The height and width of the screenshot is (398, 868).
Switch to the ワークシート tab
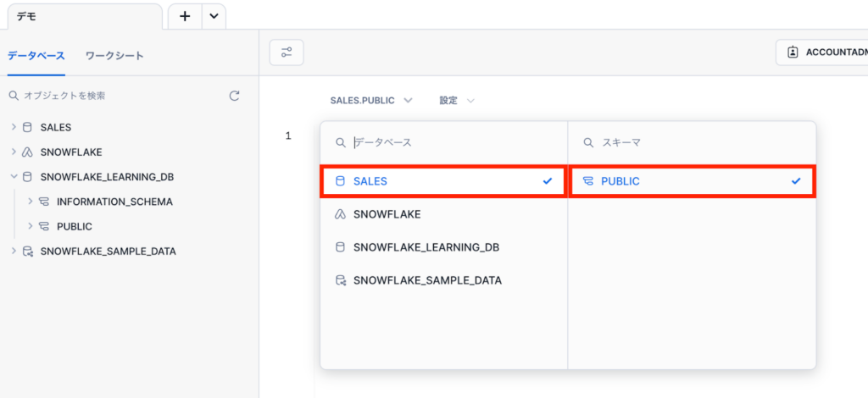pyautogui.click(x=114, y=56)
